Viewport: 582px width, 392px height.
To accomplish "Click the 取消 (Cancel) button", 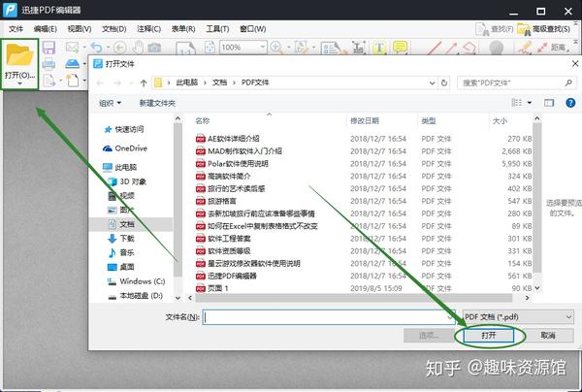I will 548,336.
